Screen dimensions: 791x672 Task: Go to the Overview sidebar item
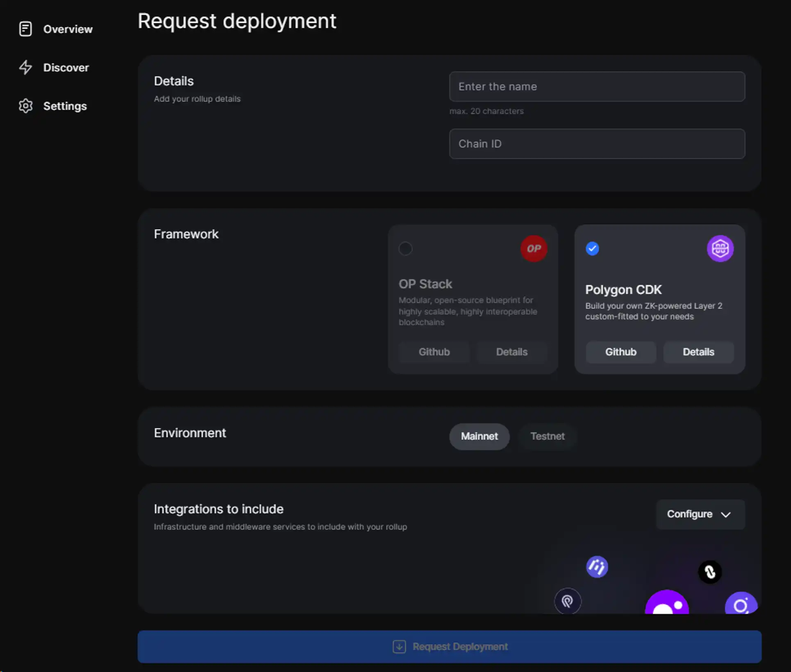click(68, 29)
